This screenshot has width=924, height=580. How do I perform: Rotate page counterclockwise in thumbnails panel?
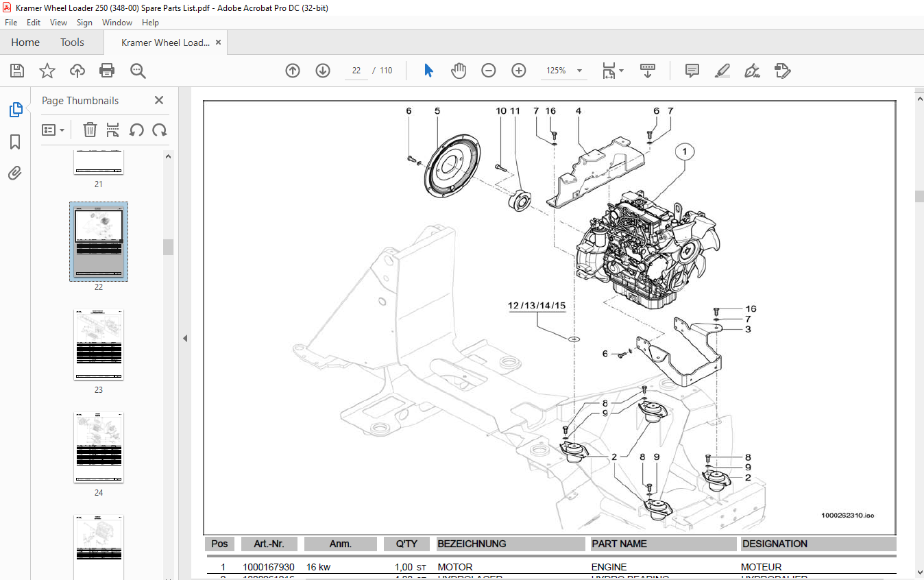tap(136, 130)
